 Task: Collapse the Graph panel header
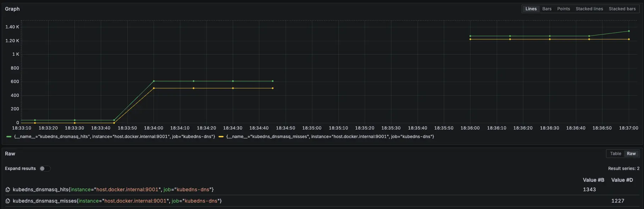pyautogui.click(x=12, y=9)
